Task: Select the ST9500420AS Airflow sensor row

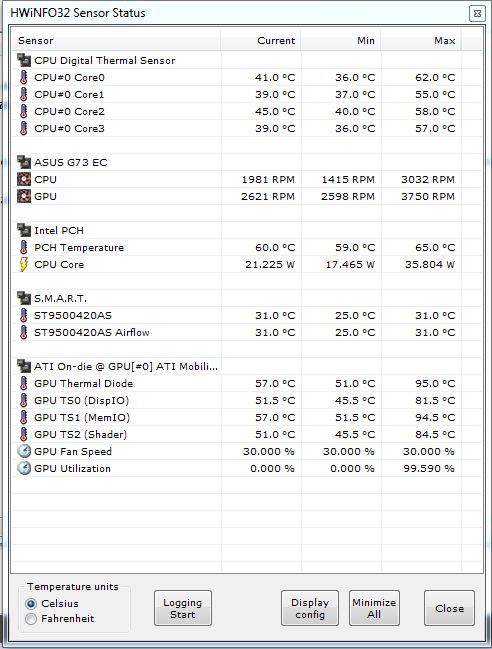Action: tap(247, 333)
